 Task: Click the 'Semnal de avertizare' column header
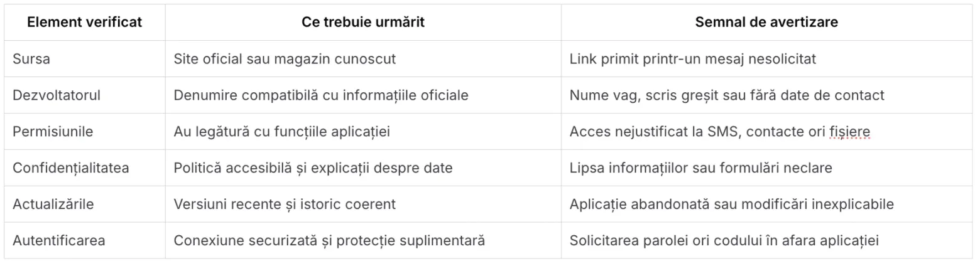(766, 22)
